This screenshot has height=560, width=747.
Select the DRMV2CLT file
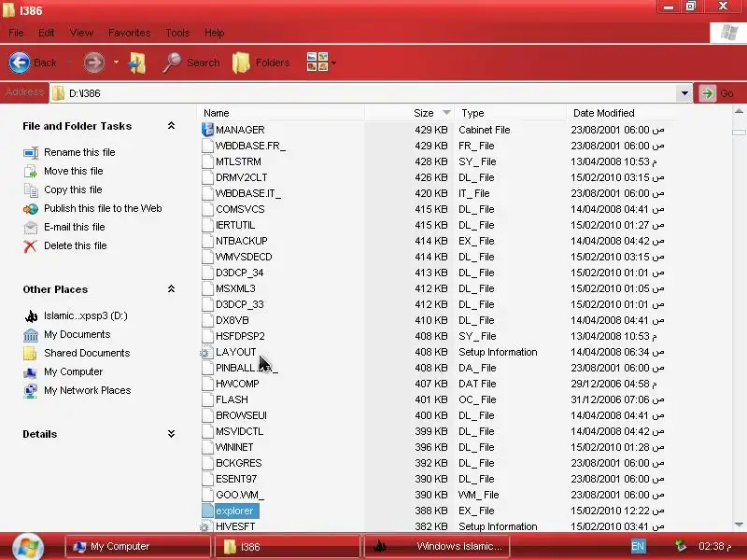242,177
